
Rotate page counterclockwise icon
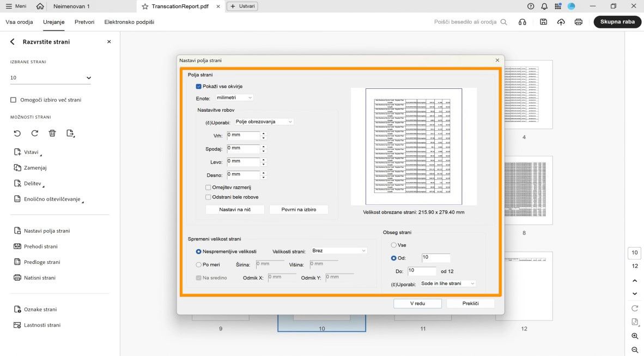pos(17,133)
